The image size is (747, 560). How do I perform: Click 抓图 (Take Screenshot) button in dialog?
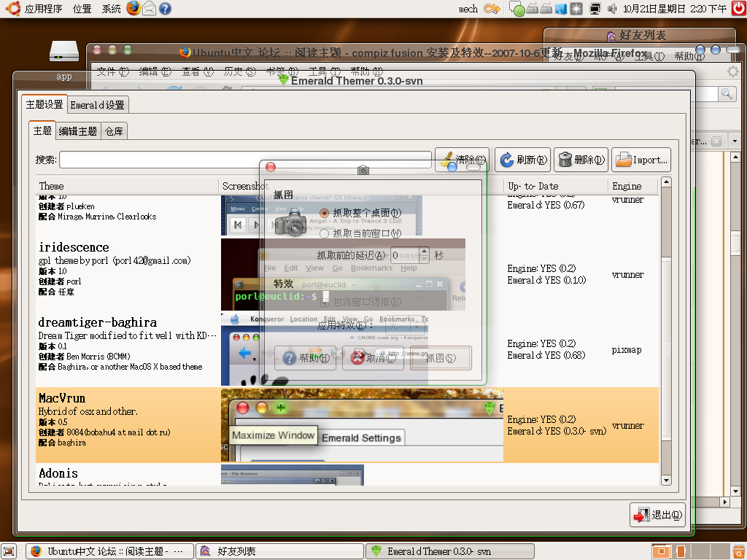pos(441,358)
